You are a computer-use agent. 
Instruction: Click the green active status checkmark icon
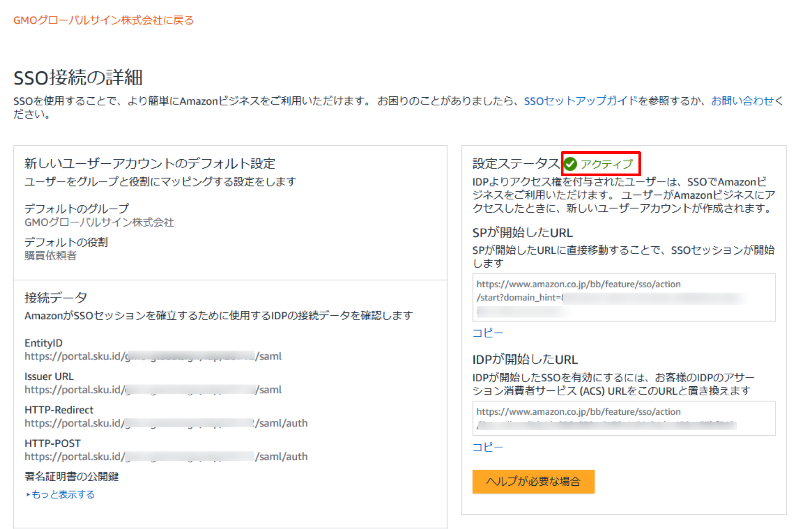(570, 164)
